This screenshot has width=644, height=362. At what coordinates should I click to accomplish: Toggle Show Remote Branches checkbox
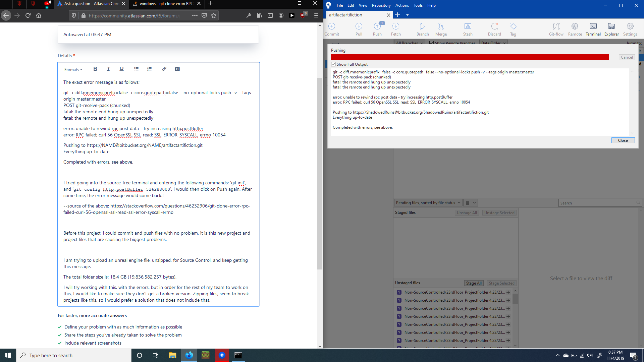coord(432,43)
